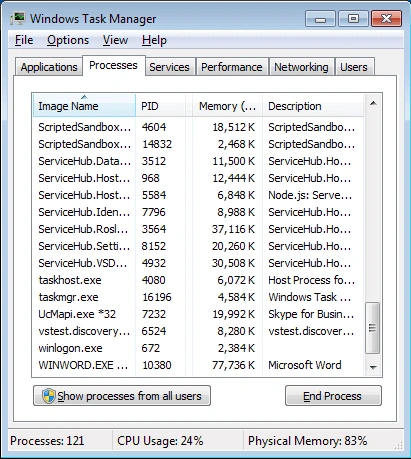Image resolution: width=411 pixels, height=459 pixels.
Task: Sort by Description column header
Action: 313,106
